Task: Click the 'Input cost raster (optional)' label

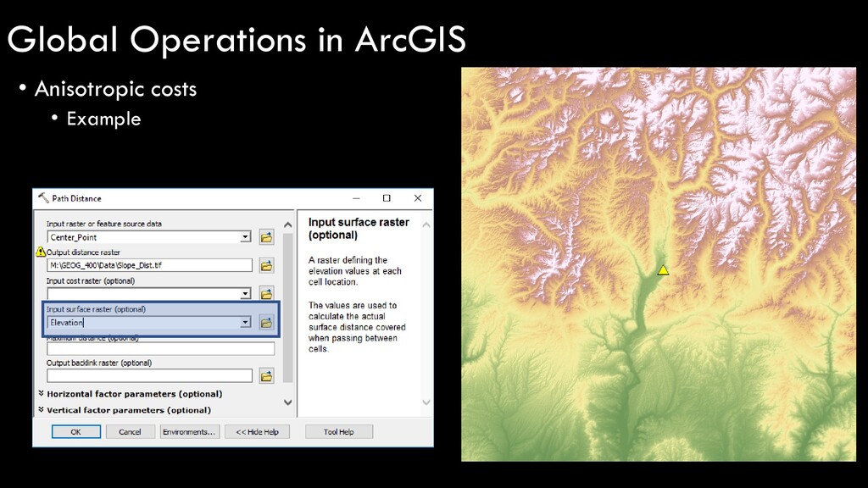Action: tap(91, 280)
